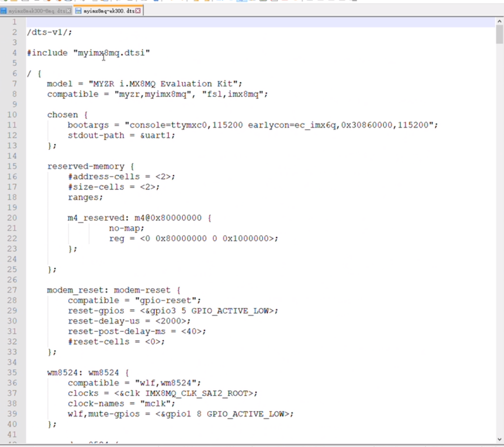504x447 pixels.
Task: Click disk icon on the inactive leftmost tab
Action: click(4, 11)
